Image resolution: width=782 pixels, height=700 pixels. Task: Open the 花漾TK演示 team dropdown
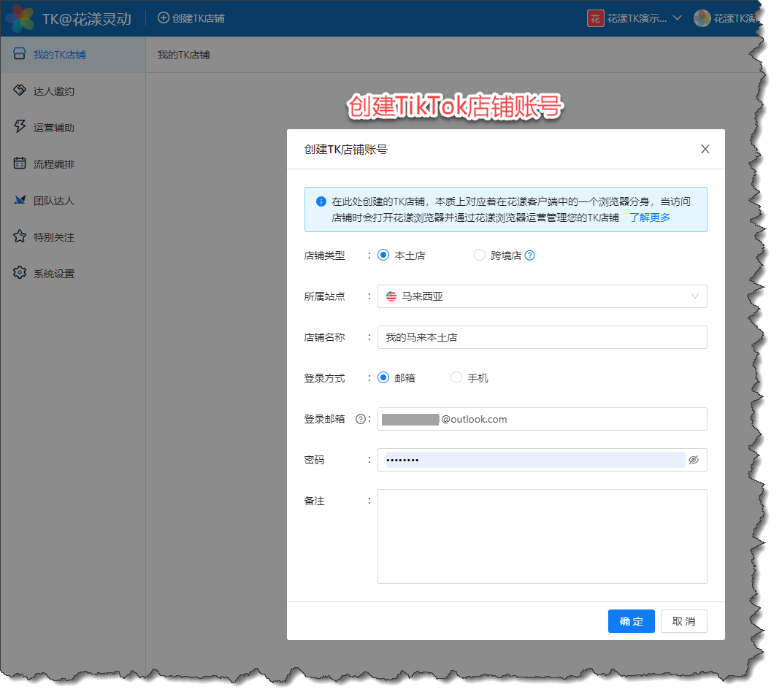(x=635, y=18)
